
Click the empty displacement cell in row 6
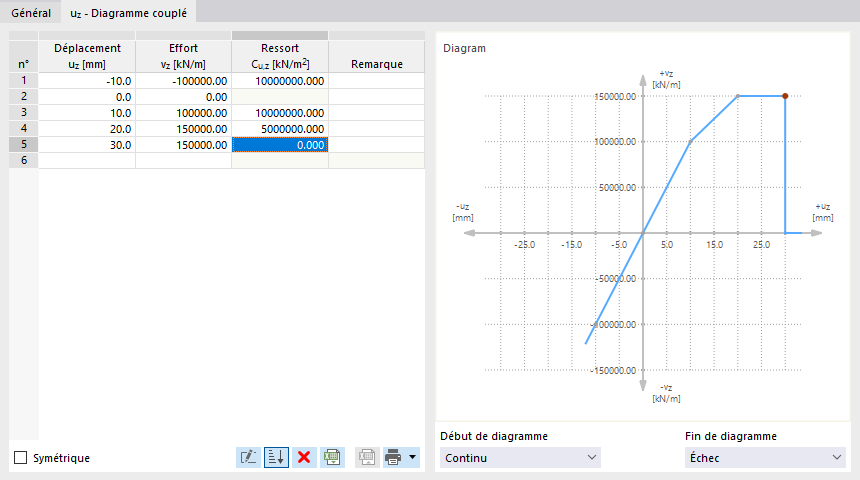87,161
